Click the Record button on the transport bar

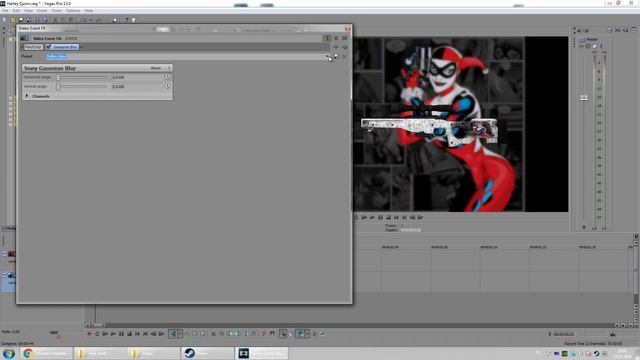click(89, 334)
